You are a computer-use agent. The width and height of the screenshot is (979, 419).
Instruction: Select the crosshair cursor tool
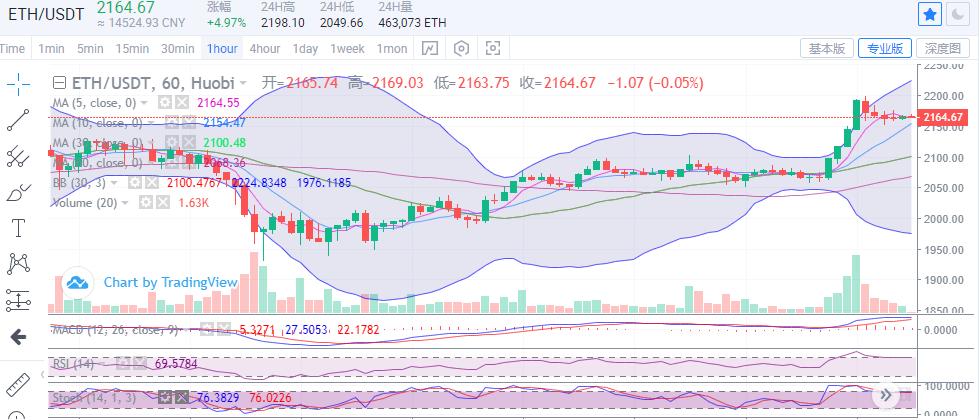click(19, 84)
